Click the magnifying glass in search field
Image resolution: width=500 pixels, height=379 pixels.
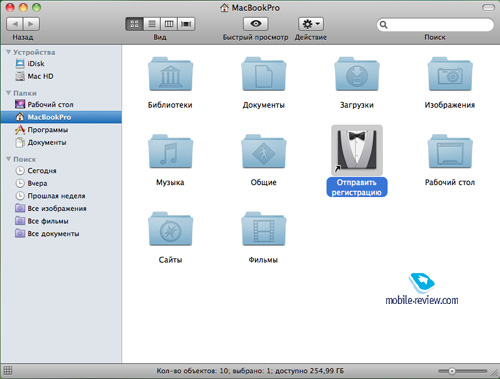(x=384, y=25)
